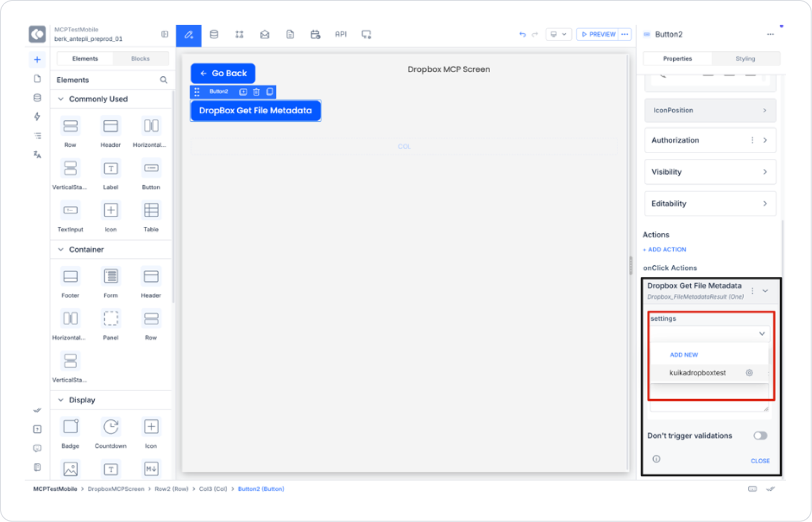
Task: Select the Badge element
Action: [x=70, y=433]
